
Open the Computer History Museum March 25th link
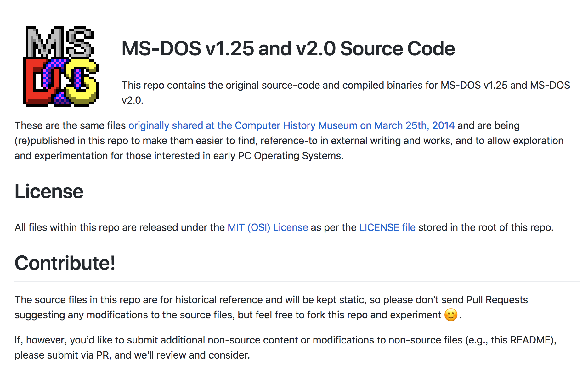291,125
